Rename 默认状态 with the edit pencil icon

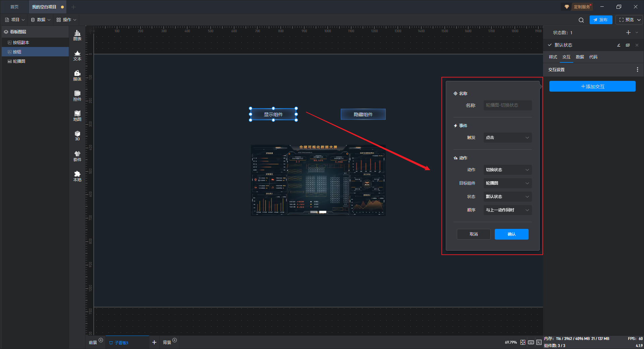click(619, 45)
